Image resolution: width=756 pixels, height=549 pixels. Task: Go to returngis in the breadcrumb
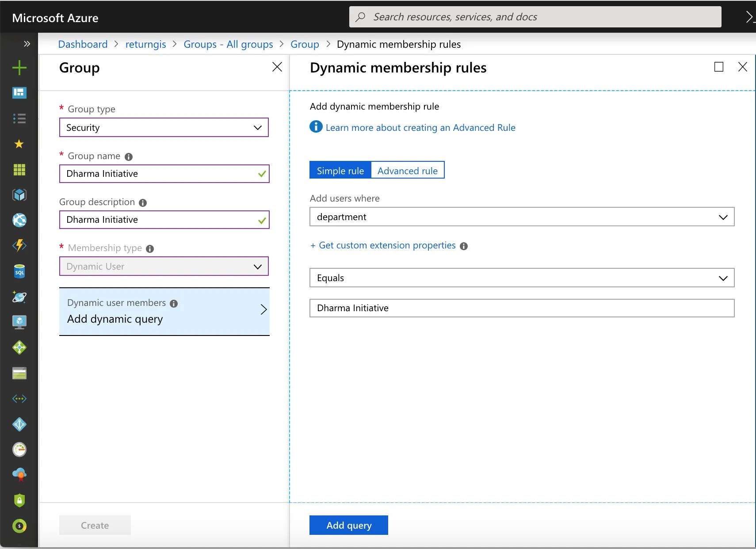(x=146, y=44)
